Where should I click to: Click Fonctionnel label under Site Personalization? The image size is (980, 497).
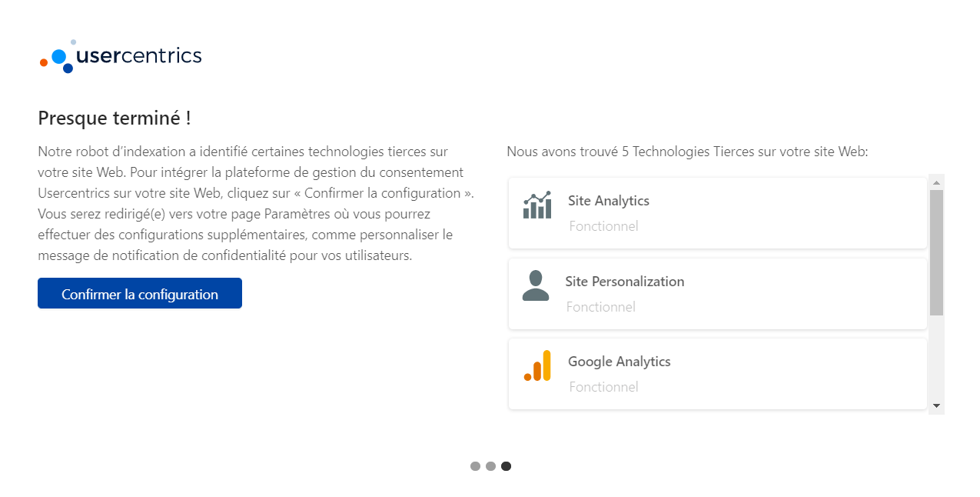(x=601, y=307)
